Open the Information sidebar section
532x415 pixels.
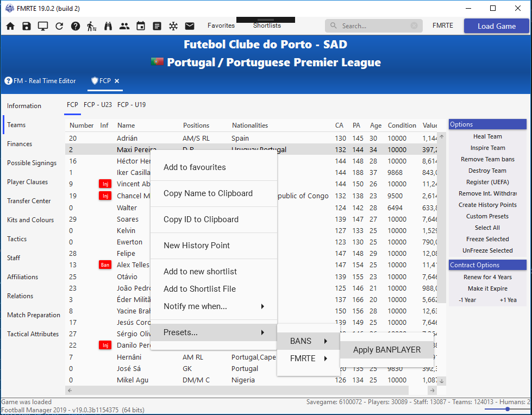pos(24,106)
